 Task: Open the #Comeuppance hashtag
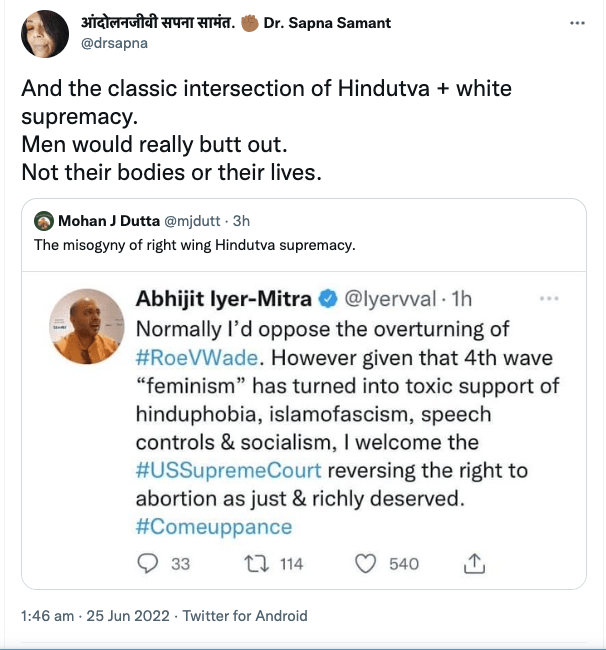coord(212,527)
